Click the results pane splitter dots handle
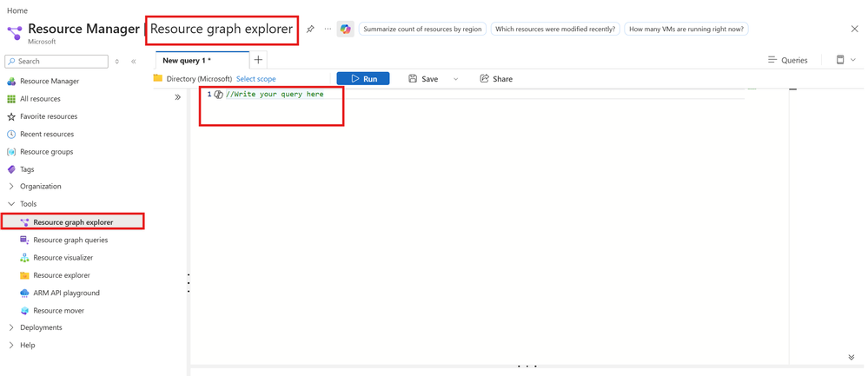The height and width of the screenshot is (376, 868). pyautogui.click(x=527, y=366)
